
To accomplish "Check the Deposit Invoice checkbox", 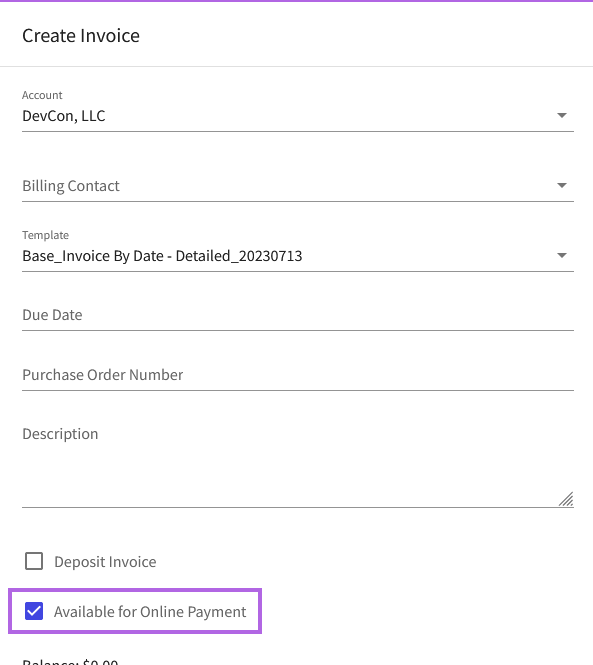I will coord(34,561).
